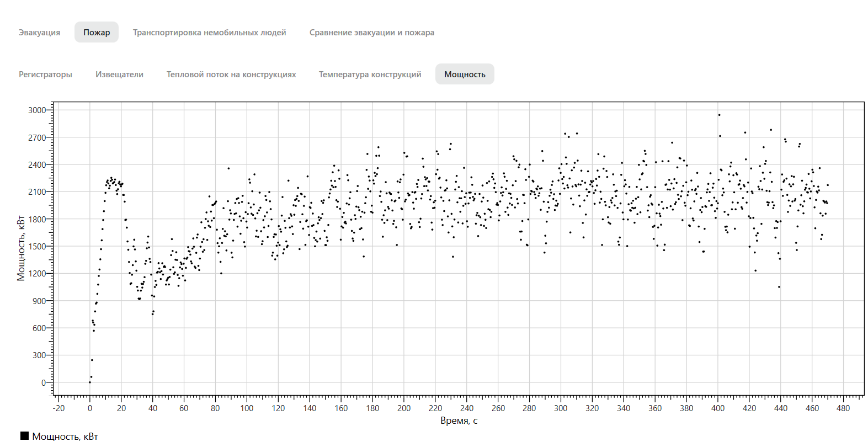
Task: Click the 2700 value on the Y axis
Action: [37, 137]
